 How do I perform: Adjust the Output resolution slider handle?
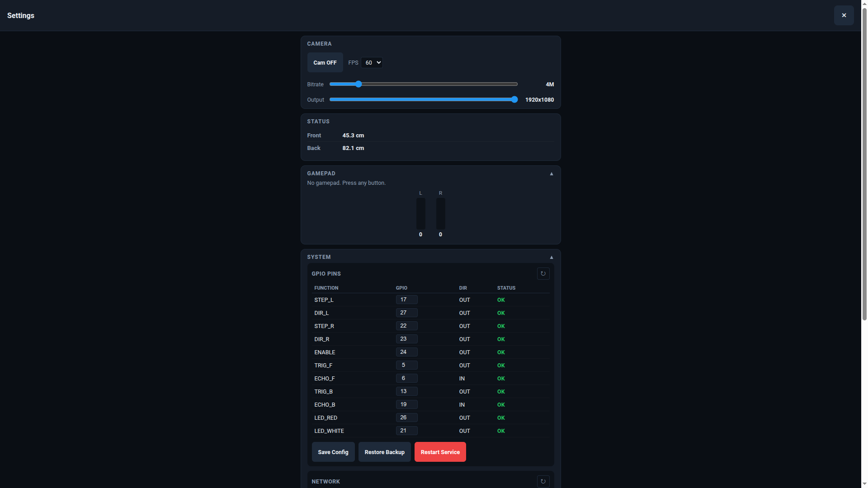tap(514, 99)
